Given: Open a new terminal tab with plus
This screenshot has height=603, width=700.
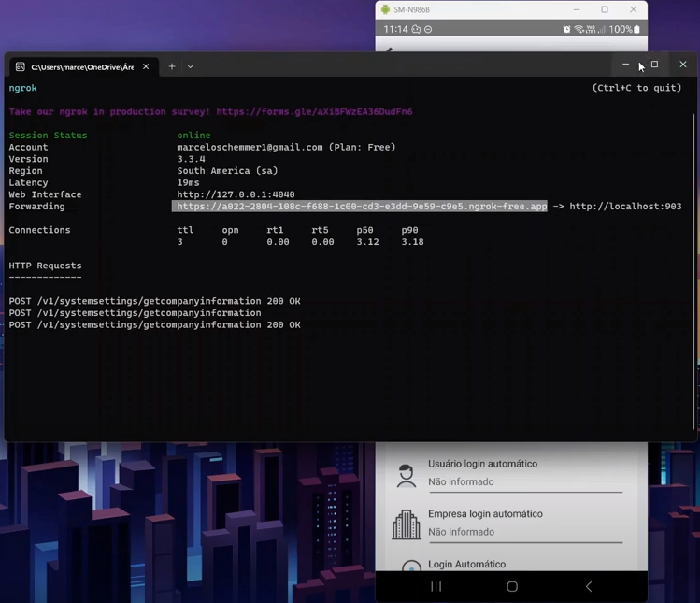Looking at the screenshot, I should (172, 66).
